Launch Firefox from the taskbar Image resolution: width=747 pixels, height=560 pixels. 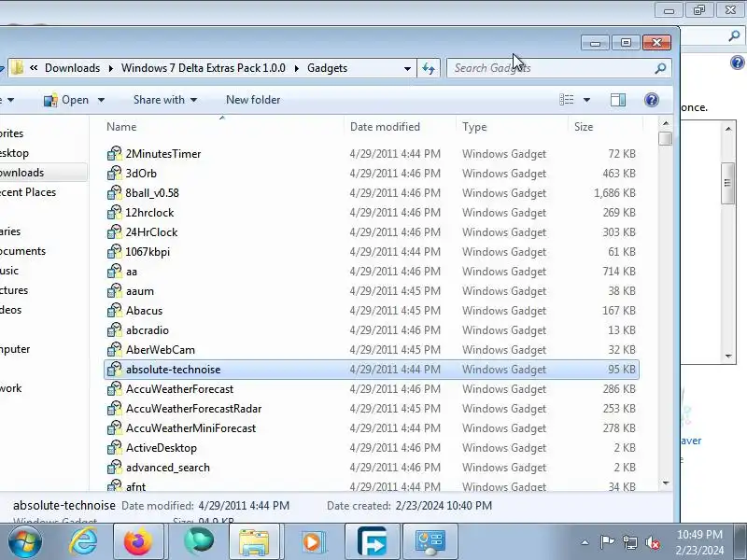[138, 541]
